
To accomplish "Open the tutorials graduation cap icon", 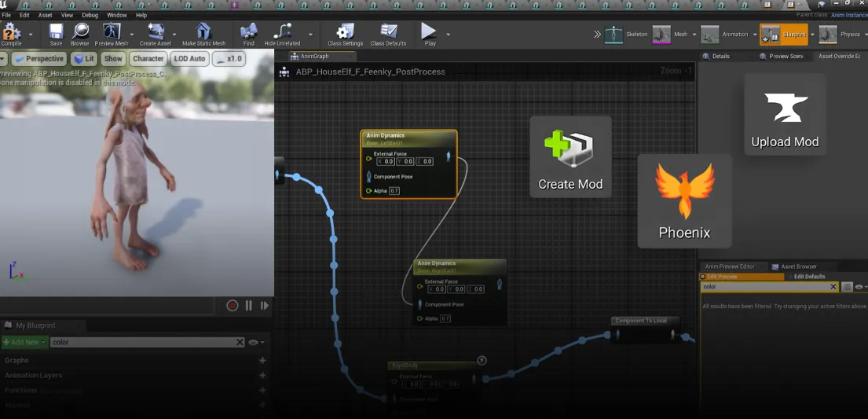I will [x=822, y=5].
